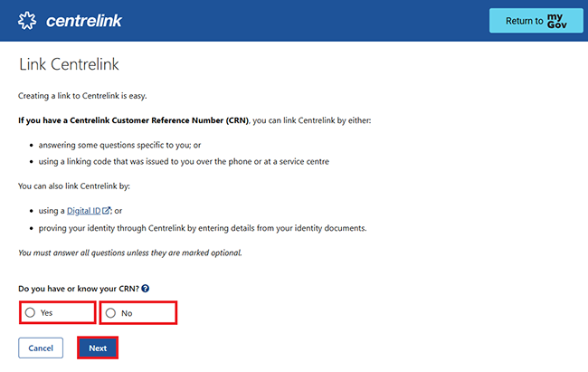Click the Link Centrelink page heading
The height and width of the screenshot is (372, 588).
pyautogui.click(x=69, y=65)
